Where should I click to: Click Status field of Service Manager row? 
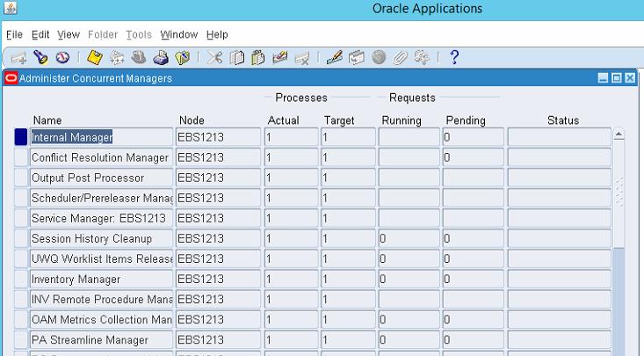pos(560,218)
